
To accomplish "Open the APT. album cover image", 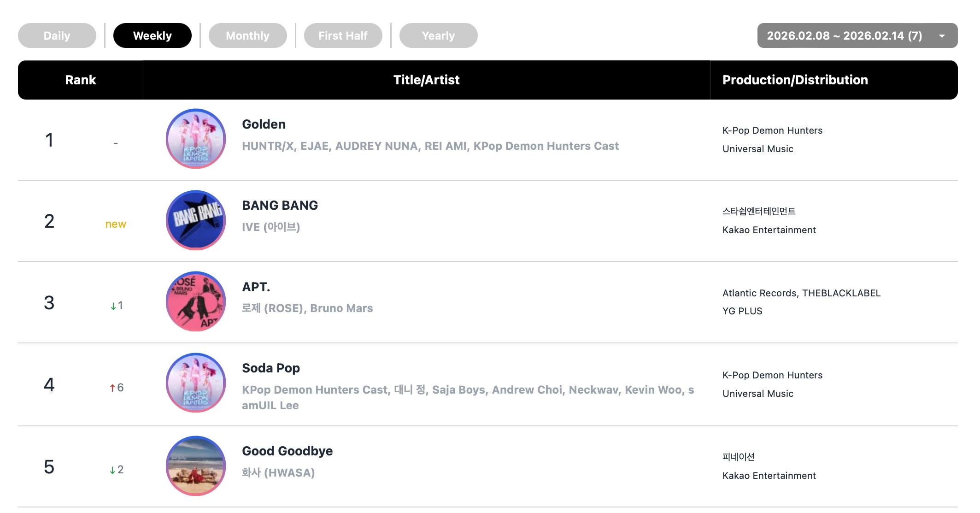I will [196, 301].
